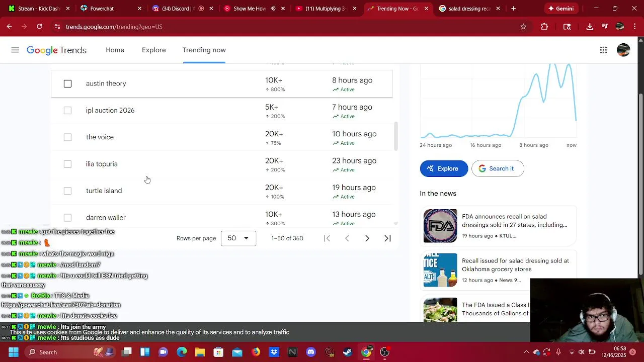
Task: Open OBS Studio from taskbar
Action: [385, 352]
